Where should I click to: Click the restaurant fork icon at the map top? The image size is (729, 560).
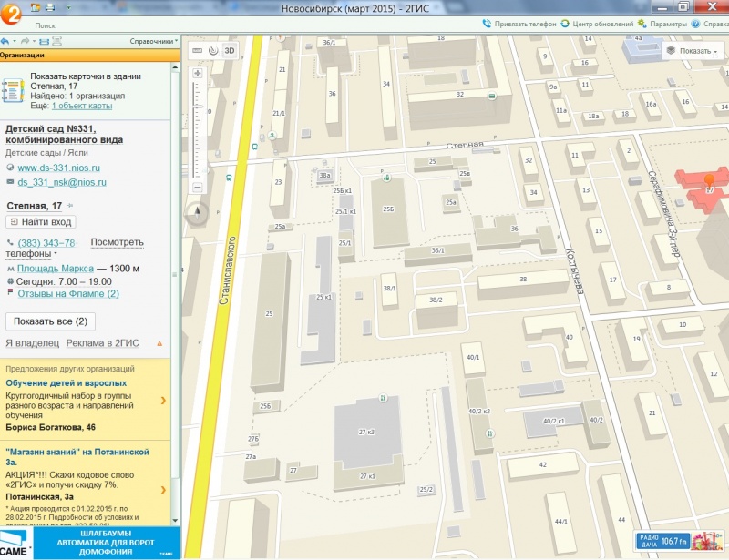282,37
